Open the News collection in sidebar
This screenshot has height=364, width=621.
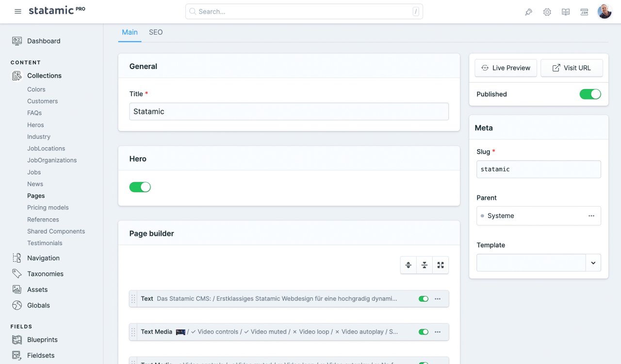coord(35,184)
